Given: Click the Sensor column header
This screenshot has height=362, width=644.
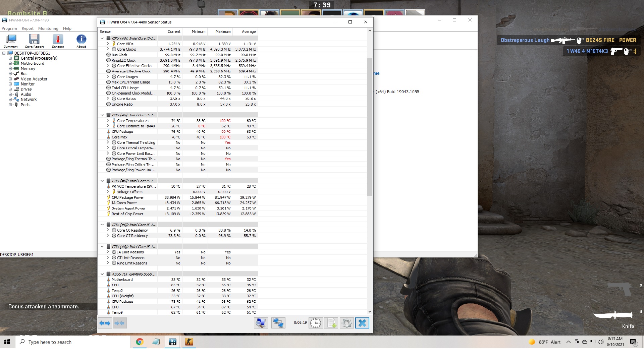Looking at the screenshot, I should [128, 32].
